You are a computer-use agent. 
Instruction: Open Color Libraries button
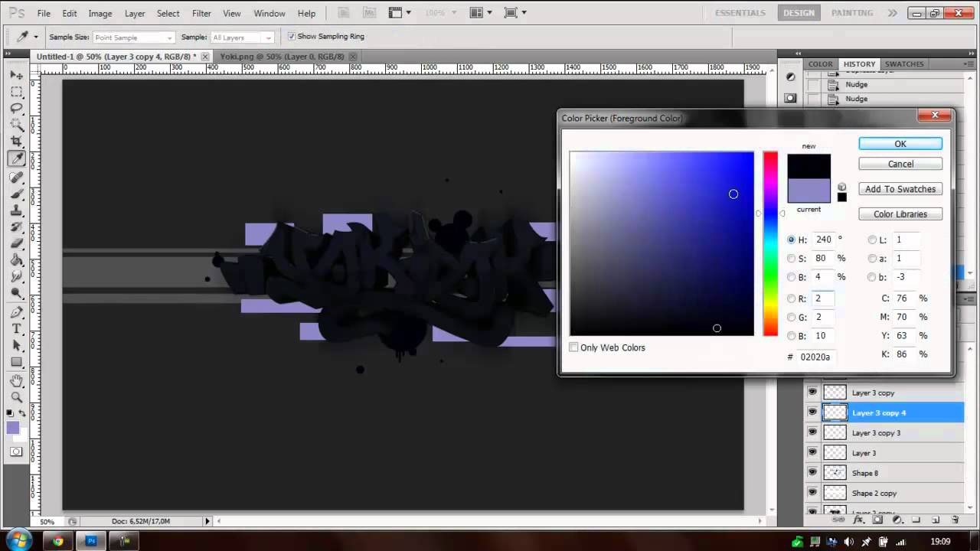pos(900,214)
